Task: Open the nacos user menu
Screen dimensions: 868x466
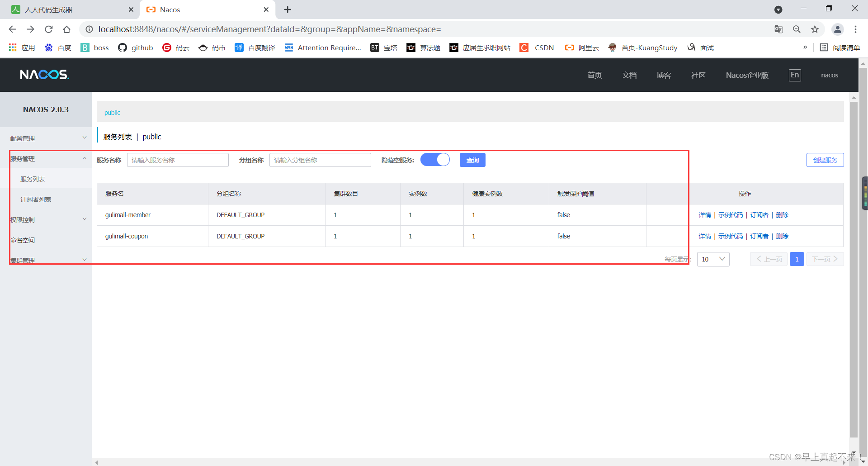Action: tap(830, 75)
